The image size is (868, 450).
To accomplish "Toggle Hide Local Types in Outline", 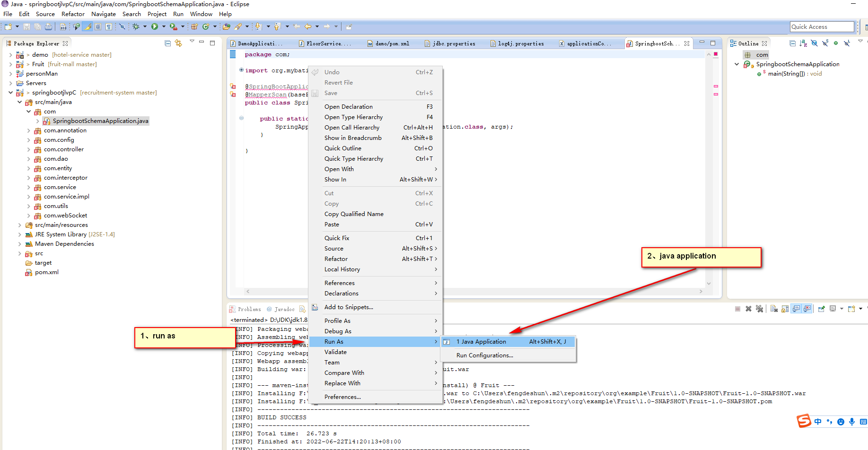I will (847, 43).
